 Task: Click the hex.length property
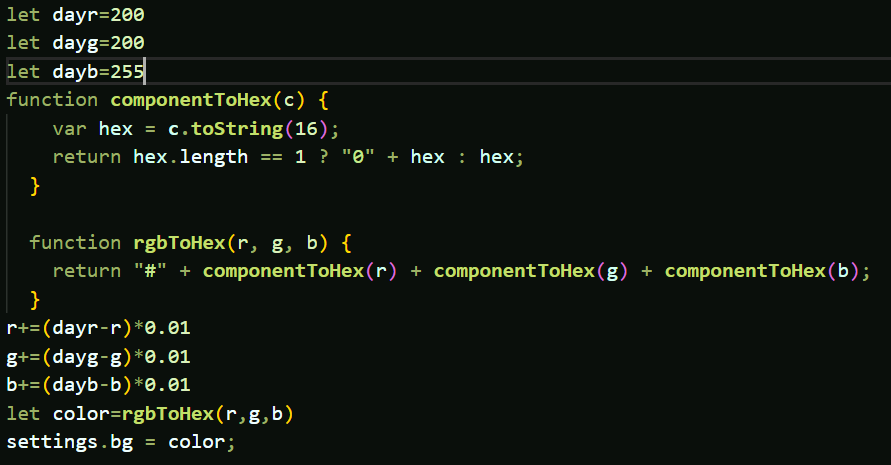[190, 157]
